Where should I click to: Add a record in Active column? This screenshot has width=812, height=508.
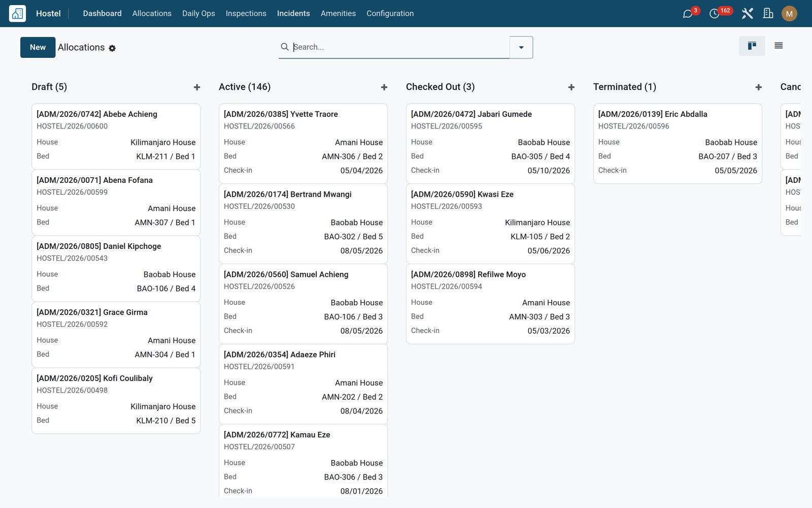[384, 87]
